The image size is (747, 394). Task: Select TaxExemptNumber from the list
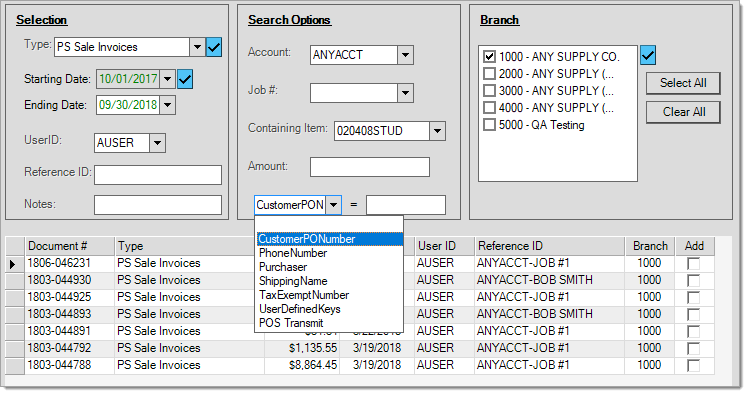click(329, 295)
